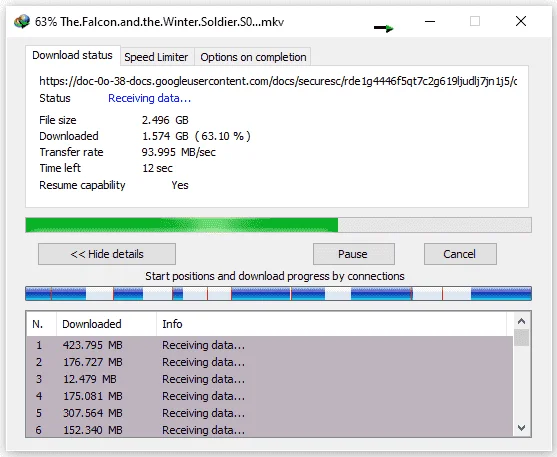Select connection row 1 with 423.795 MB
This screenshot has width=557, height=457.
click(270, 345)
